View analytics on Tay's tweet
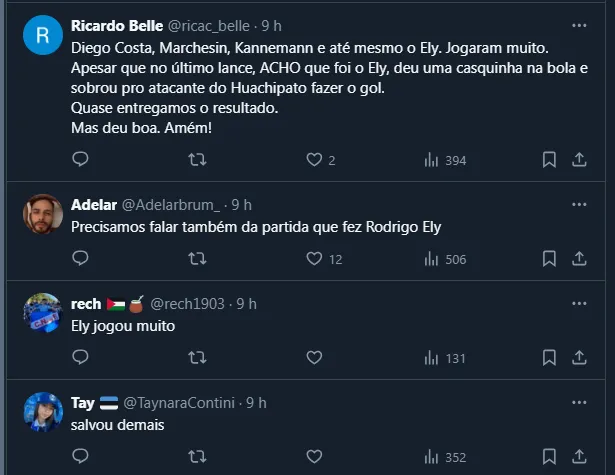615x475 pixels. coord(432,457)
